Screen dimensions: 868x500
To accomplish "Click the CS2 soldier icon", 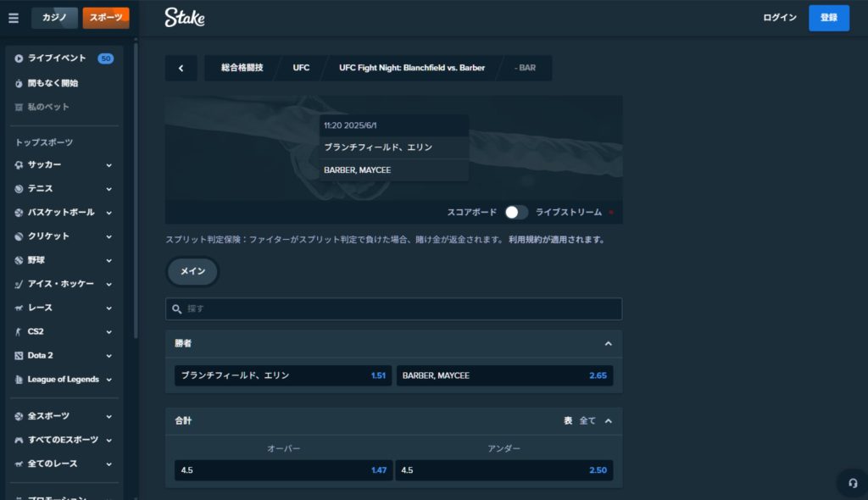I will [19, 331].
